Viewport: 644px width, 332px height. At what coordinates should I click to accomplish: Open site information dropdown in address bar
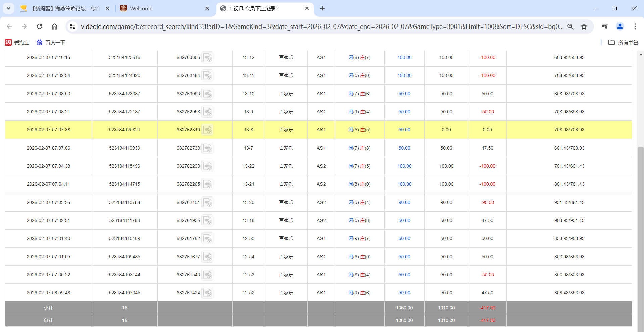(x=72, y=26)
